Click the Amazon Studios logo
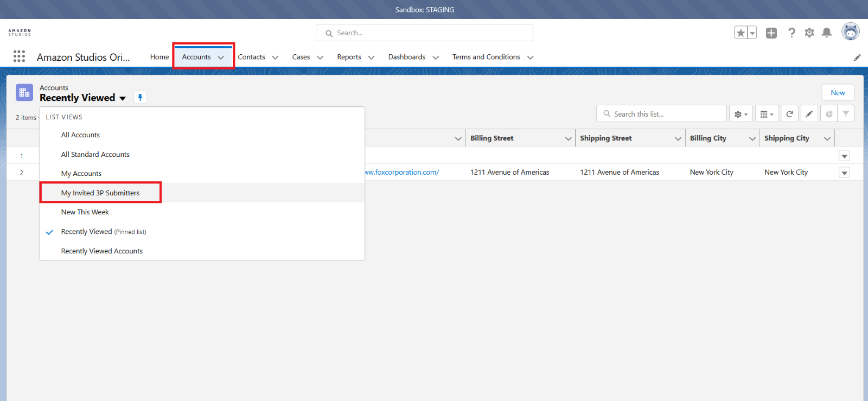868x401 pixels. click(x=20, y=33)
